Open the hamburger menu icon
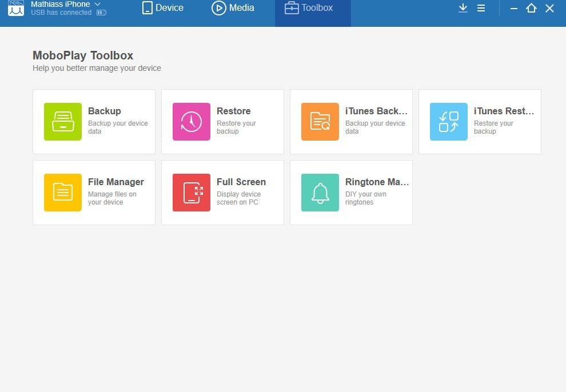566x392 pixels. point(481,8)
